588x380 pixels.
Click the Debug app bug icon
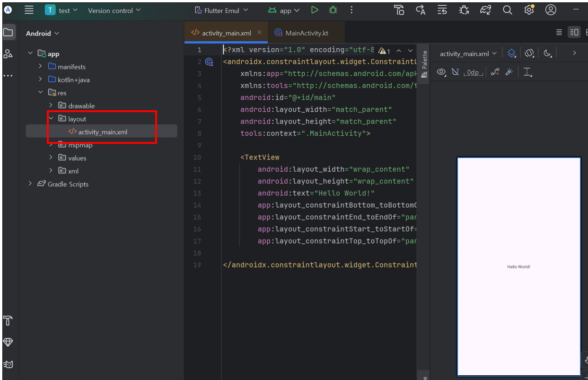click(333, 10)
